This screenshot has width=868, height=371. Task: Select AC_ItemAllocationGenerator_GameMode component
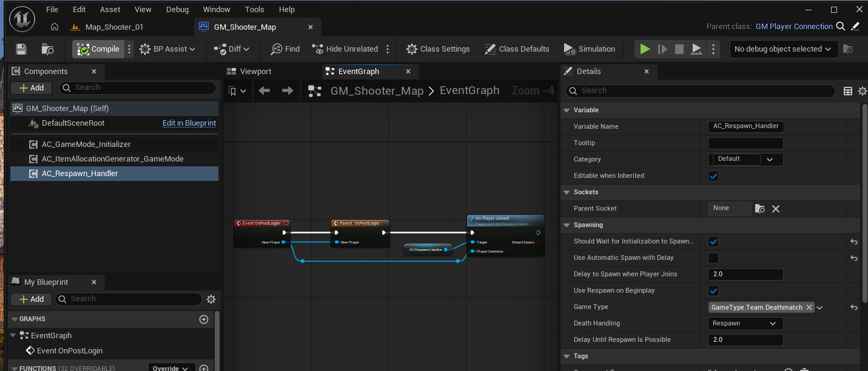click(114, 159)
